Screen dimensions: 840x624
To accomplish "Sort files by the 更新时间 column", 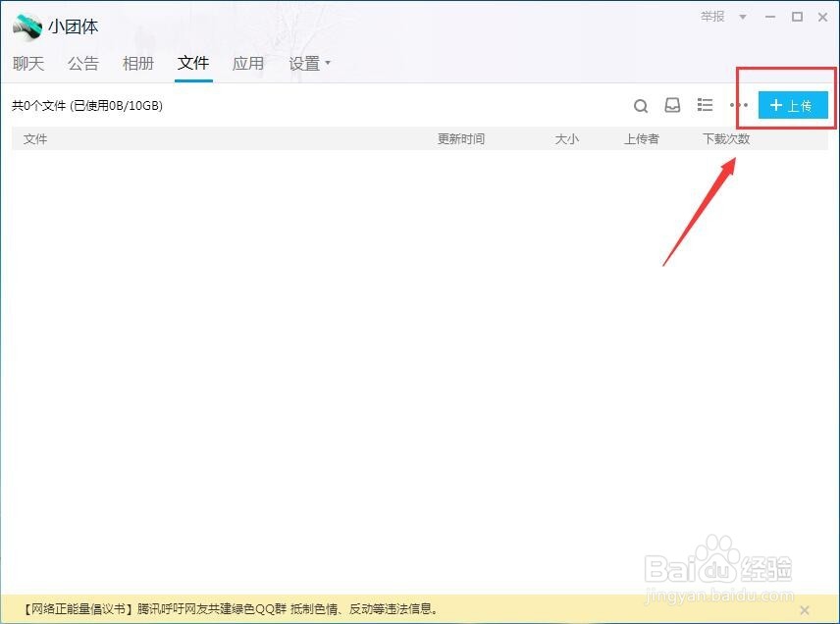I will [x=459, y=138].
